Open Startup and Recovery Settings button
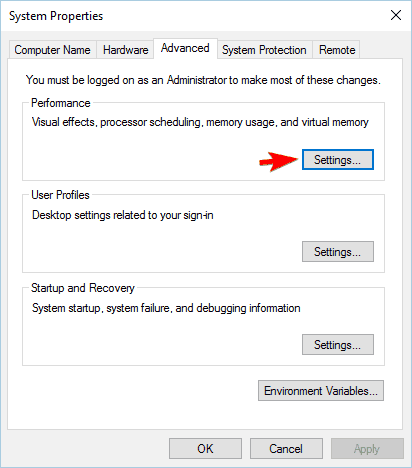Viewport: 412px width, 468px height. [338, 344]
